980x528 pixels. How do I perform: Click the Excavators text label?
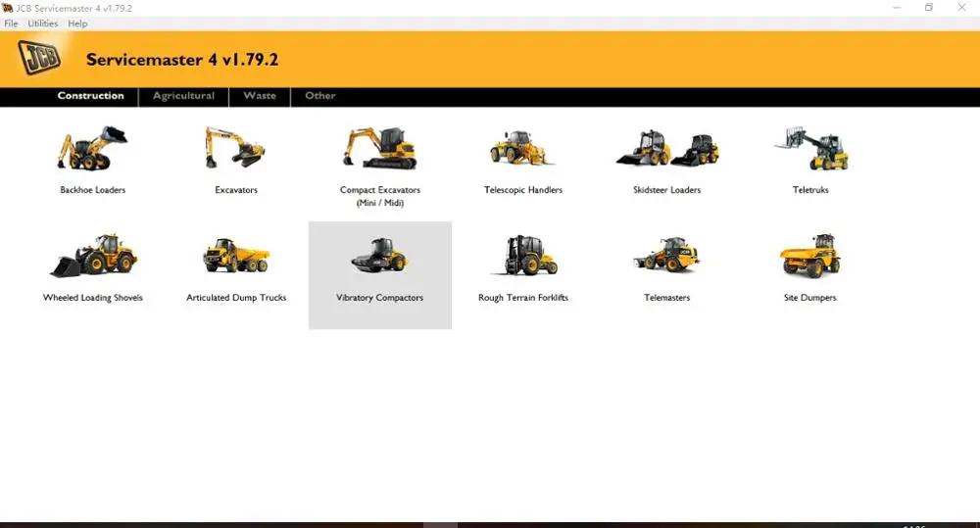click(236, 190)
